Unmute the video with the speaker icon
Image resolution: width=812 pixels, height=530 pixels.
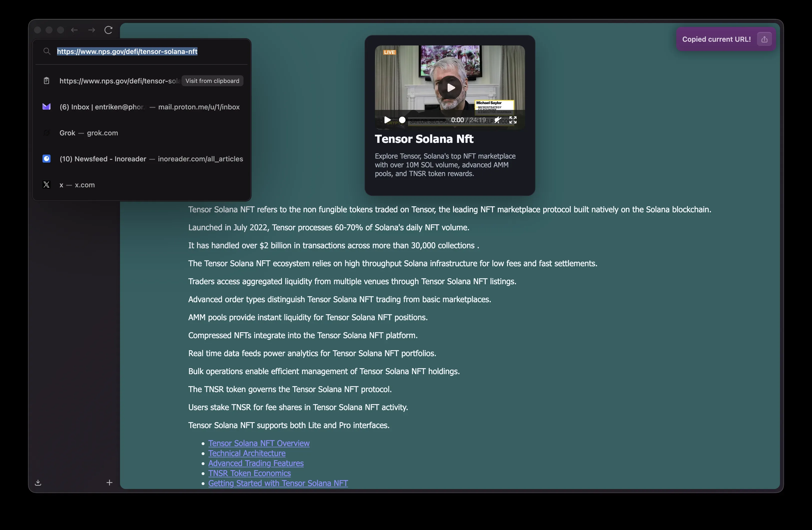[x=498, y=120]
